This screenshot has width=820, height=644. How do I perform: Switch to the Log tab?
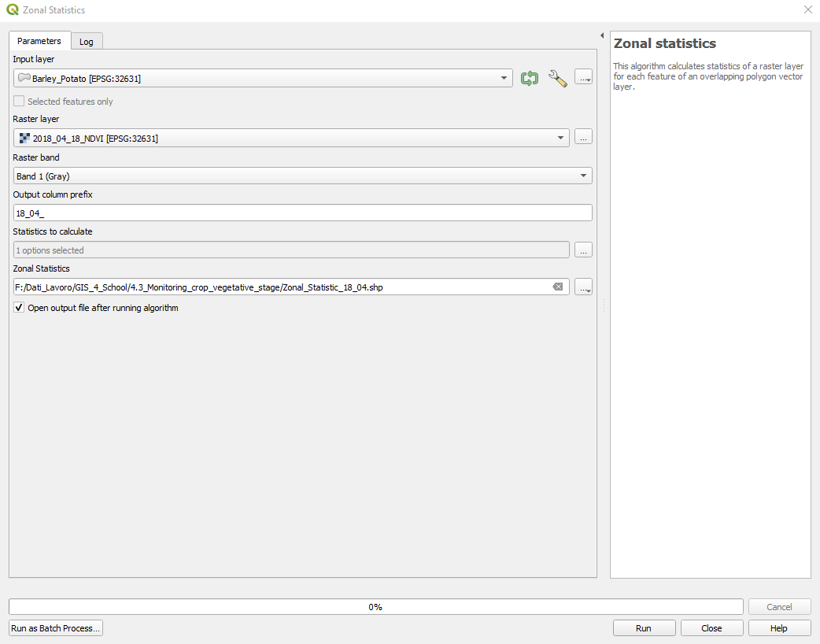pos(87,41)
